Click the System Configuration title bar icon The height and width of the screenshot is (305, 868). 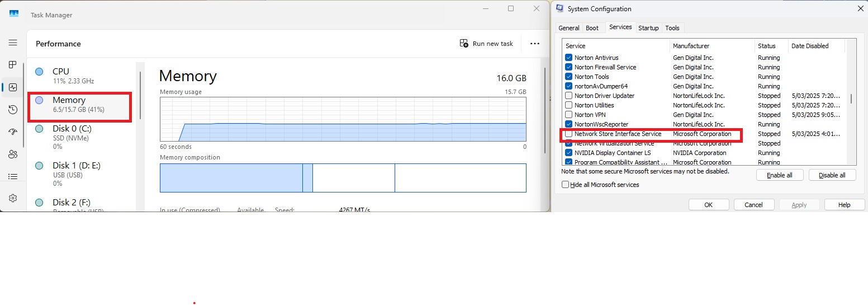[x=559, y=8]
